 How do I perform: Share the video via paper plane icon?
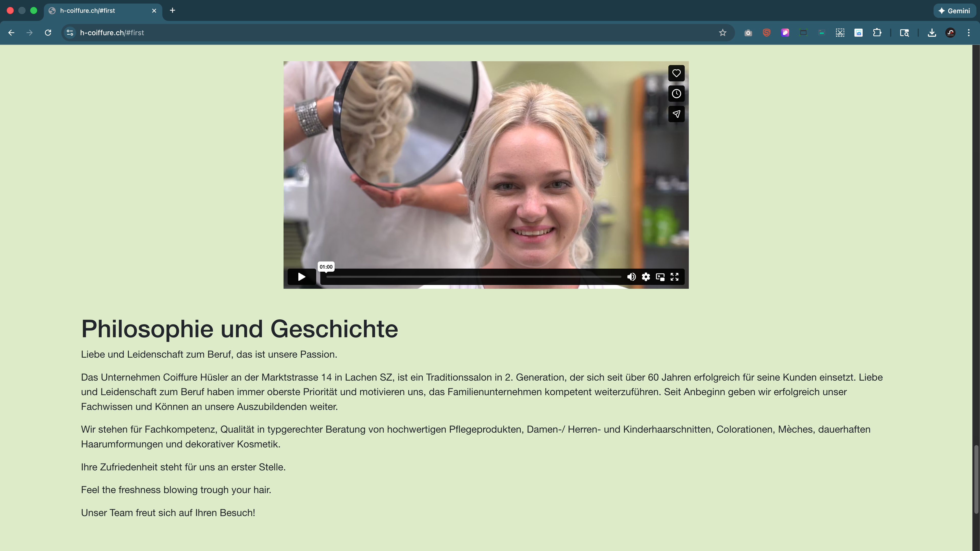[x=676, y=114]
